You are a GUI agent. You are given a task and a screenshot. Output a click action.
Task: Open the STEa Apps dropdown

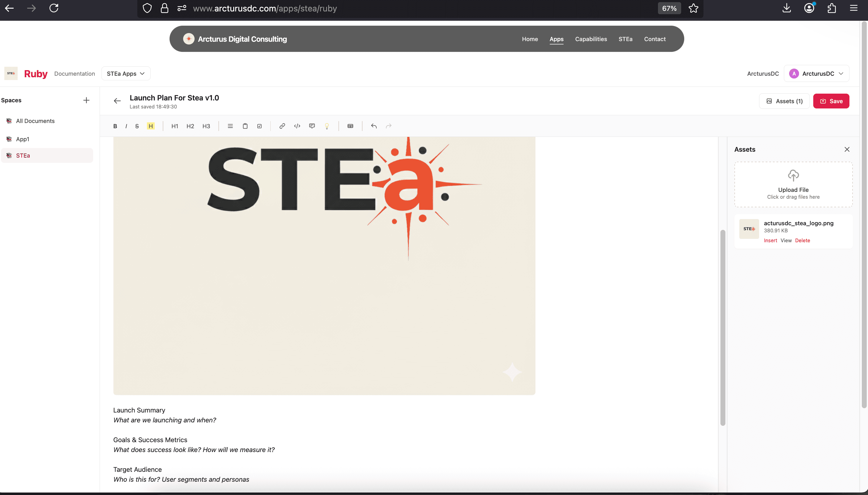pyautogui.click(x=126, y=74)
